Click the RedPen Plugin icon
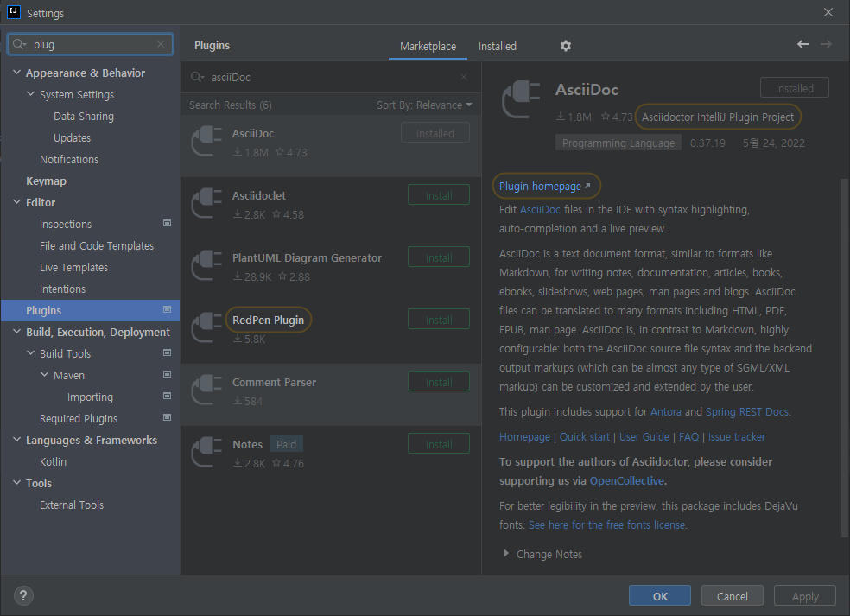Viewport: 850px width, 616px height. (206, 327)
